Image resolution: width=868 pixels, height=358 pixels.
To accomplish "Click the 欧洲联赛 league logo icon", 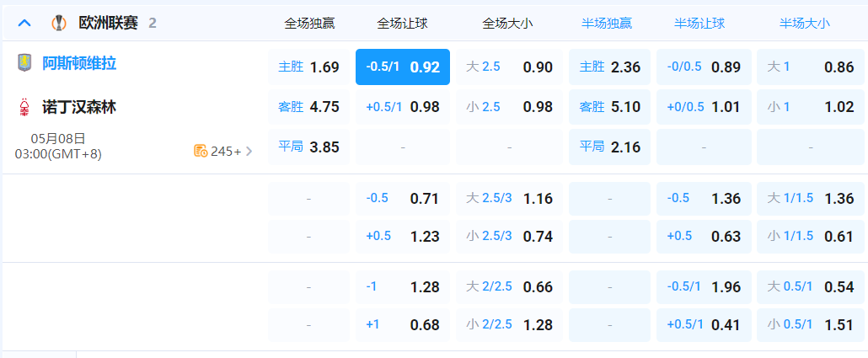I will [58, 24].
